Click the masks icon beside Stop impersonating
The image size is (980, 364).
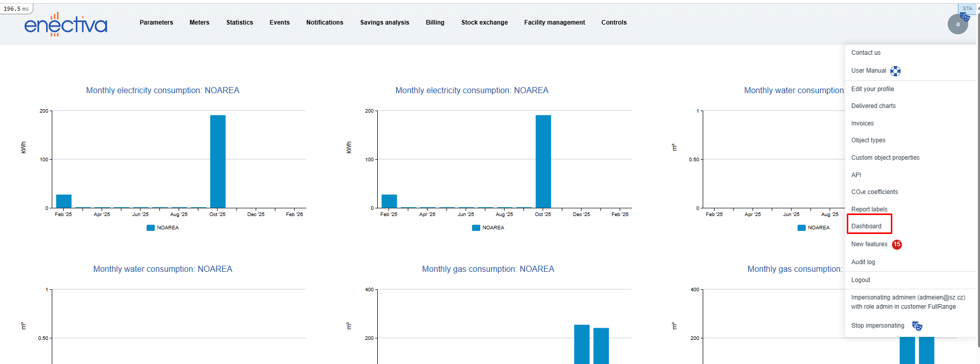pyautogui.click(x=917, y=326)
